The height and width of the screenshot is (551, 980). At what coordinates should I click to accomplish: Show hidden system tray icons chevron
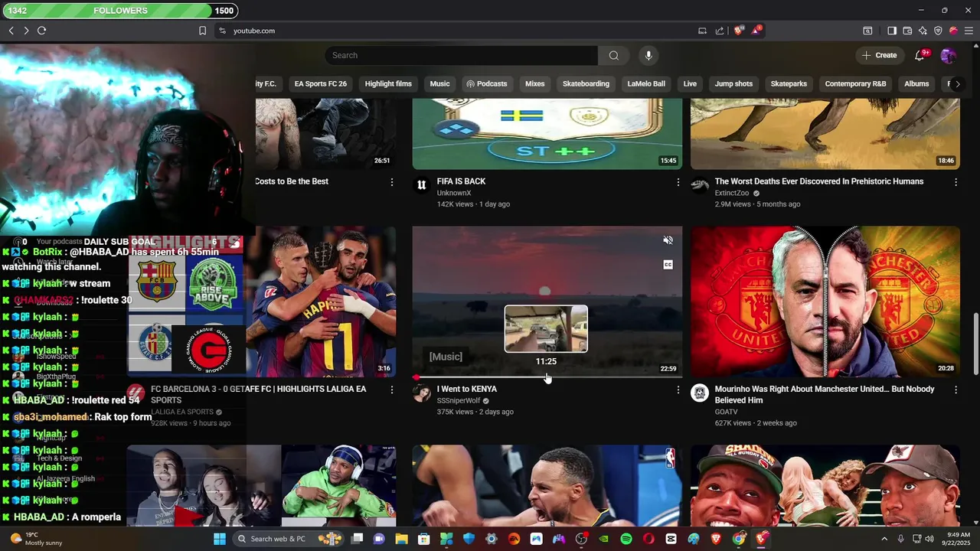884,539
